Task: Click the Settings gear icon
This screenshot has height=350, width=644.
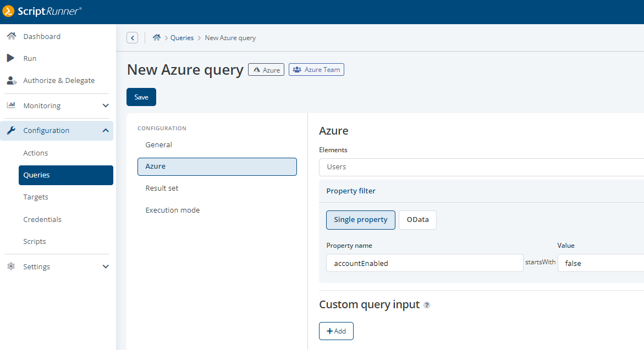Action: point(11,266)
